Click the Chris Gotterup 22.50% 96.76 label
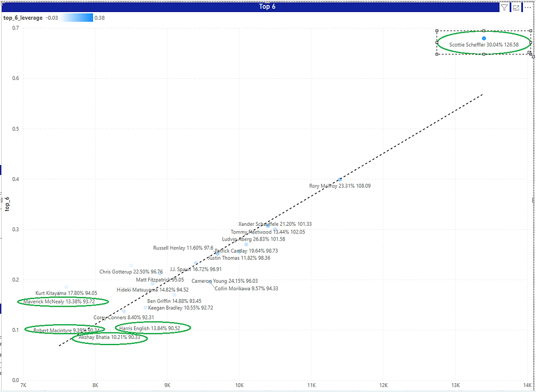 131,272
